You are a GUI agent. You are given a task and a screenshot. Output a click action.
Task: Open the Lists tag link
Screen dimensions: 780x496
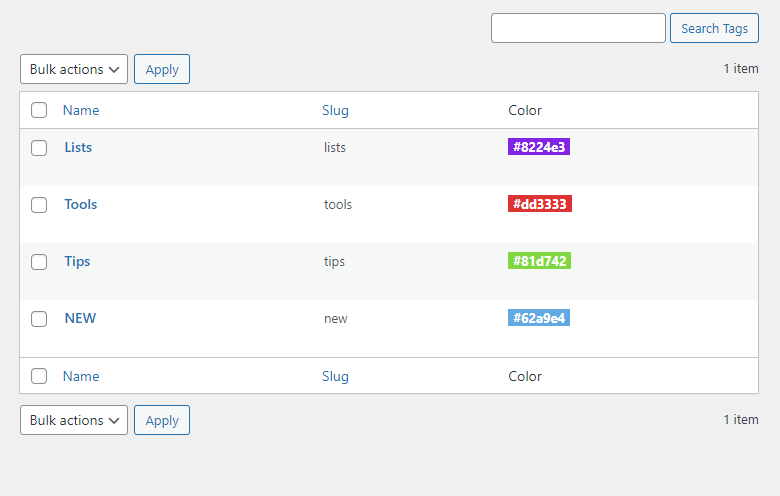click(x=78, y=148)
